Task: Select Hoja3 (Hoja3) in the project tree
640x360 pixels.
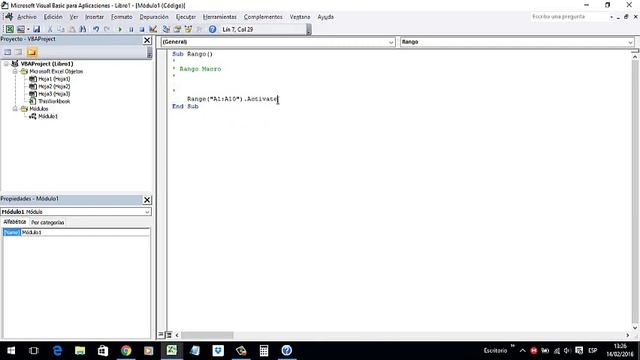Action: coord(54,94)
